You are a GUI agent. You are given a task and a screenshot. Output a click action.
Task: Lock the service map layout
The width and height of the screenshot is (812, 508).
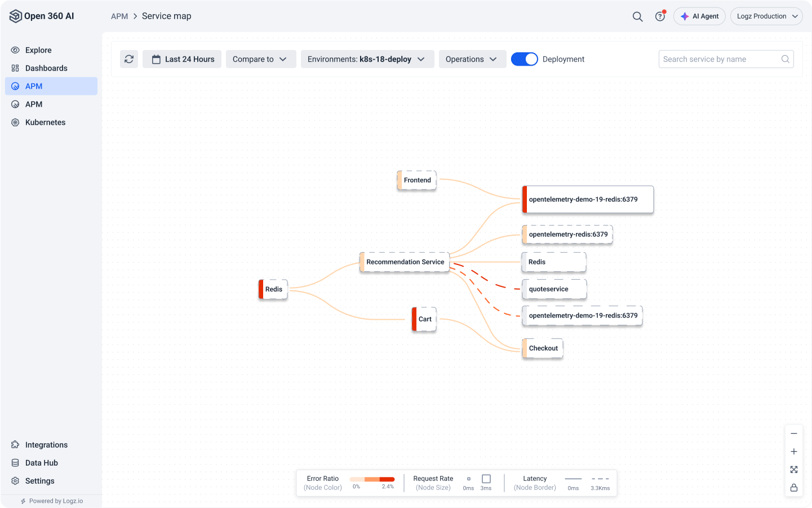pyautogui.click(x=793, y=488)
